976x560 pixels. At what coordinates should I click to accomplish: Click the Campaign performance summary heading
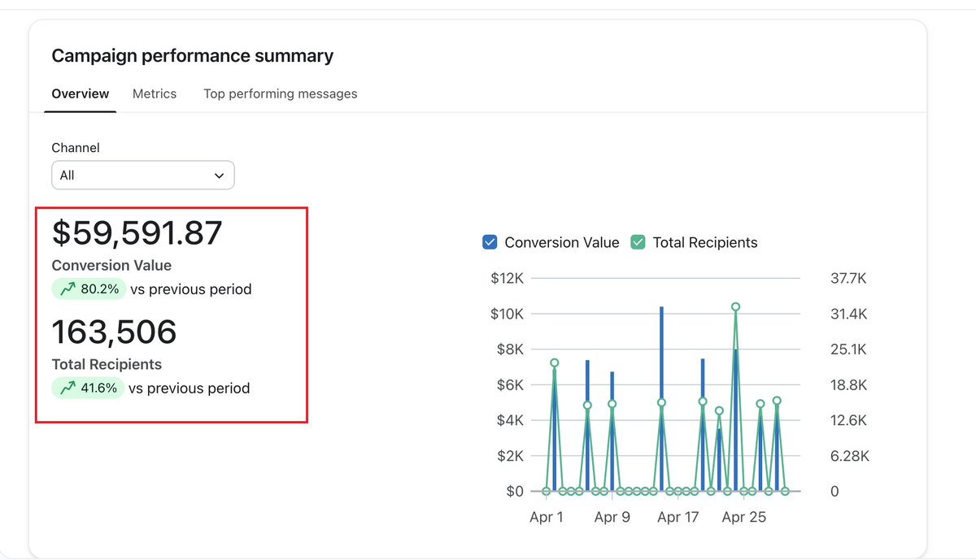[193, 56]
